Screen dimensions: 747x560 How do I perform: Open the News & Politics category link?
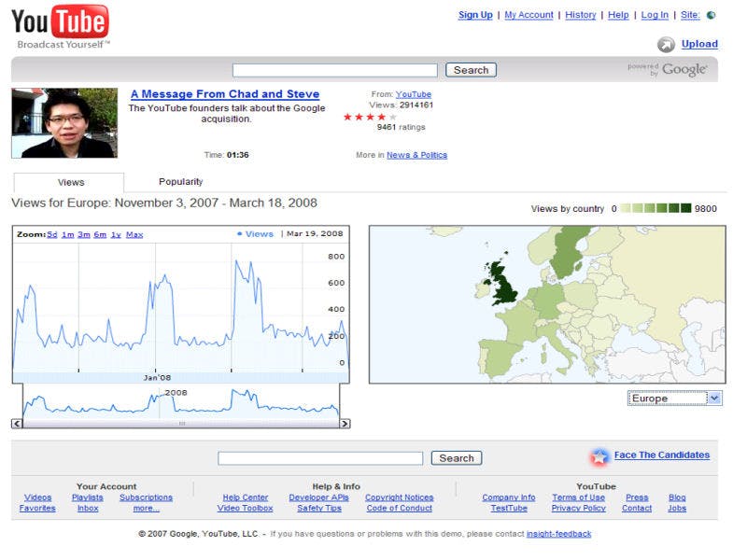pos(416,155)
